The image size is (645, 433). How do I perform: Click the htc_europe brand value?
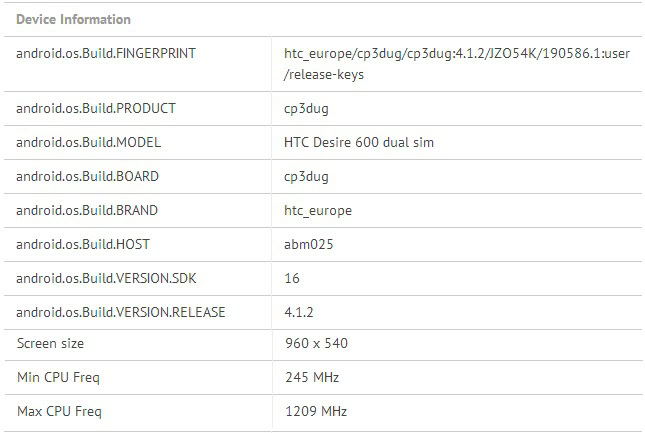click(x=318, y=210)
